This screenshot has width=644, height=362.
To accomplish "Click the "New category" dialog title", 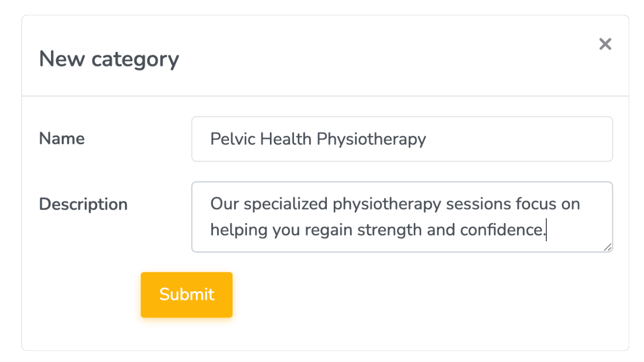I will pyautogui.click(x=109, y=59).
